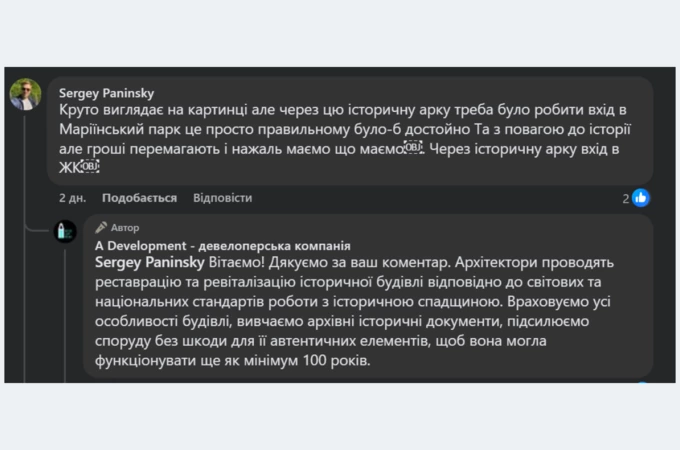Click the Автор badge label
680x450 pixels.
point(125,228)
